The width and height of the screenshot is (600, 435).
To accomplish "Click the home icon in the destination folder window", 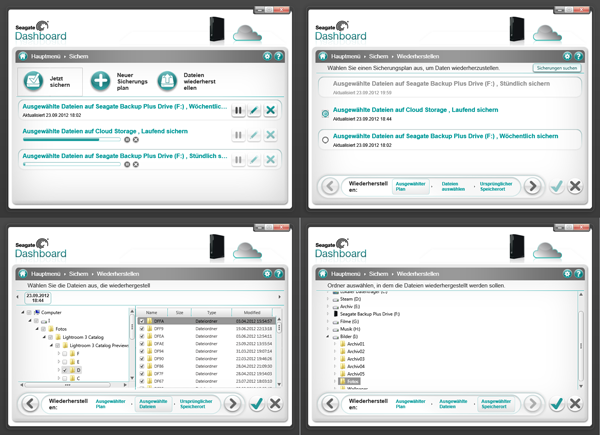I will (323, 274).
